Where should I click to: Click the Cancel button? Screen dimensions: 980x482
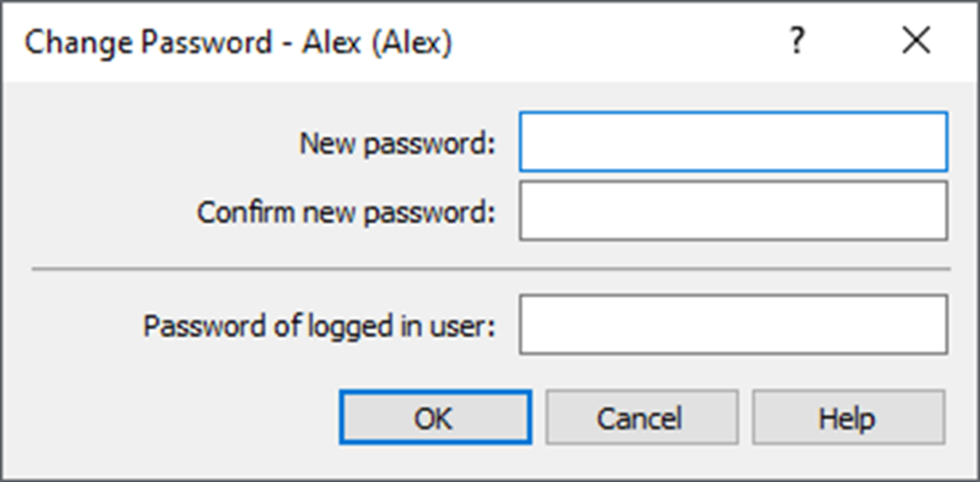click(640, 417)
